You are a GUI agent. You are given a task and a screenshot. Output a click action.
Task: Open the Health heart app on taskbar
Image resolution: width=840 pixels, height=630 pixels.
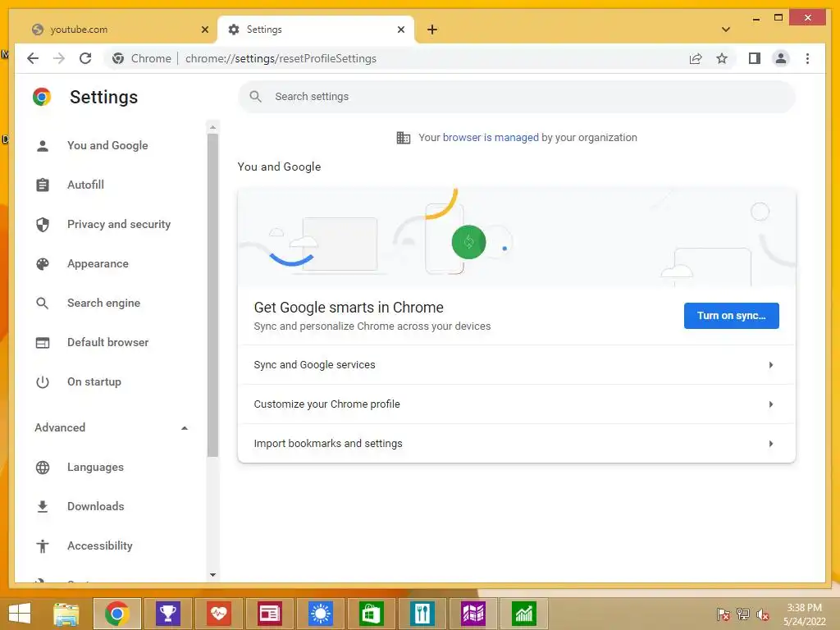coord(218,614)
